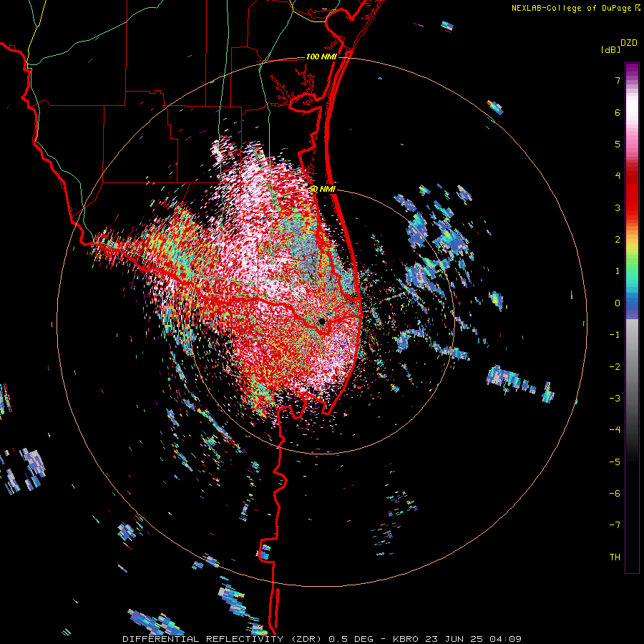Click the 5 value on the scale
The image size is (644, 644).
(x=618, y=144)
